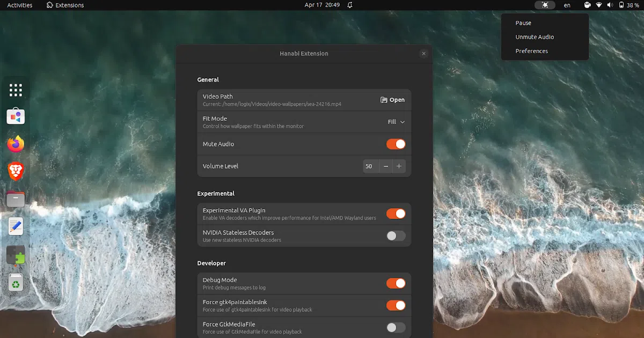The height and width of the screenshot is (338, 644).
Task: Click the Wi-Fi status icon in top bar
Action: coord(599,5)
